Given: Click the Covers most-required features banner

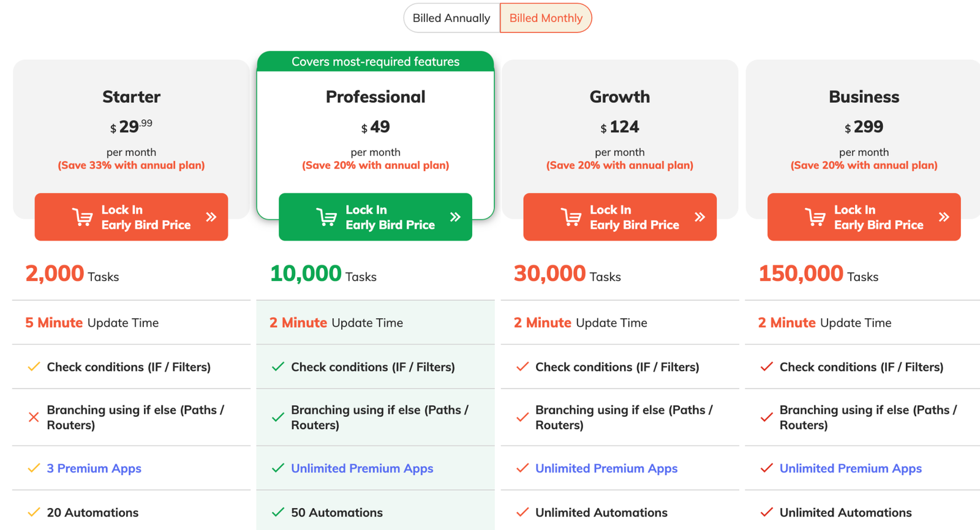Looking at the screenshot, I should tap(375, 62).
